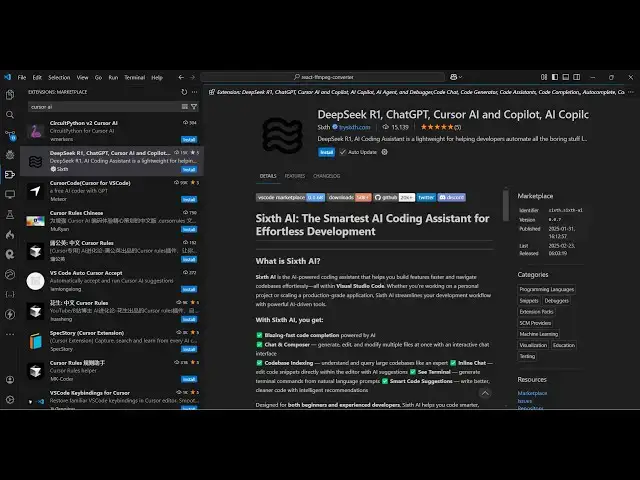Open the Go menu
The height and width of the screenshot is (480, 640).
(98, 77)
